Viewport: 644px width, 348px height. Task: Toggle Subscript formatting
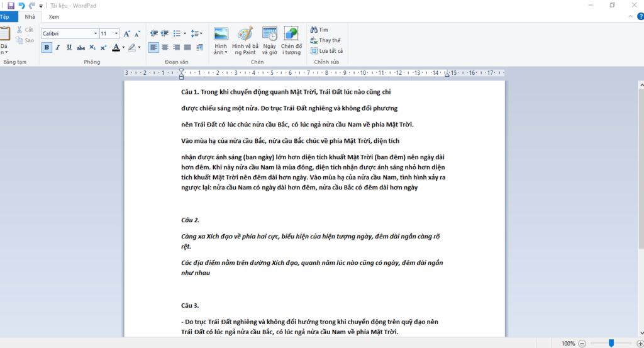tap(92, 48)
